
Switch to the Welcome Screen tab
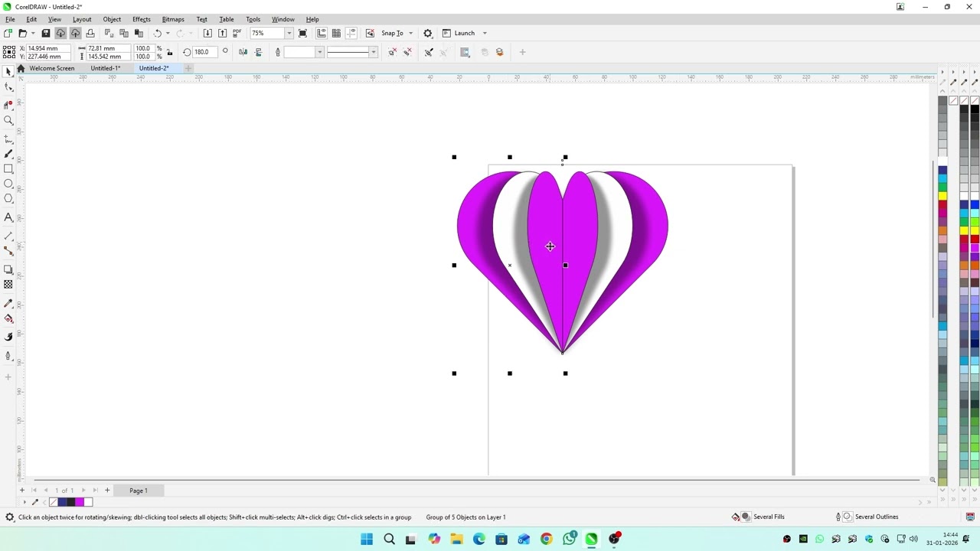(52, 68)
